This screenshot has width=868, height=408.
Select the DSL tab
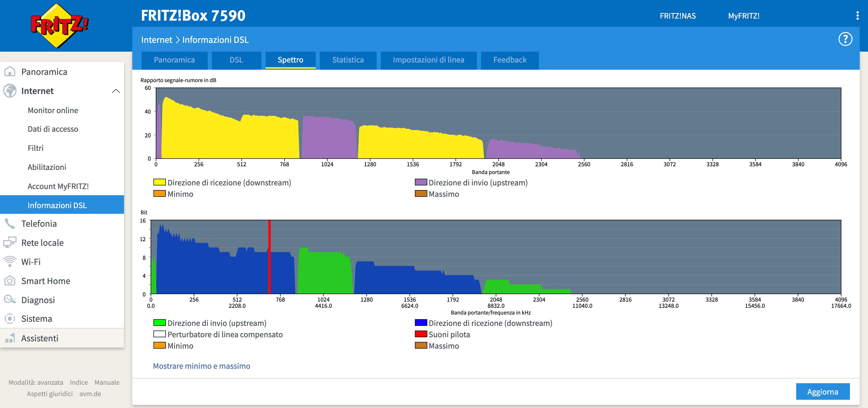click(x=236, y=60)
